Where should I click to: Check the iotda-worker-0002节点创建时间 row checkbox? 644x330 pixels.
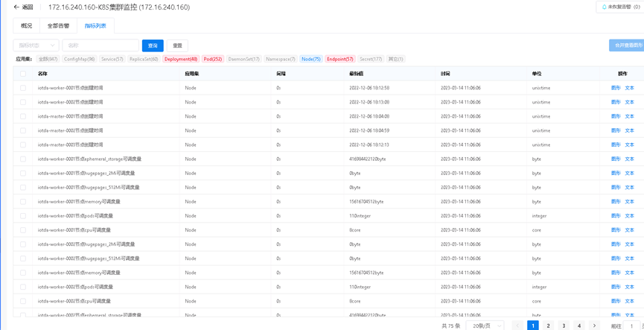23,102
